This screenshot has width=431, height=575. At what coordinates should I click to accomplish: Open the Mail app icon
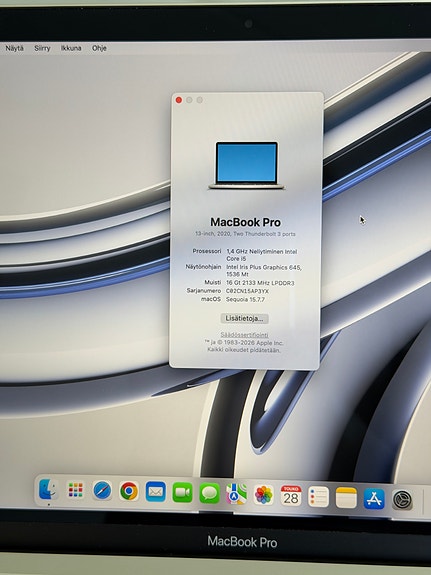pyautogui.click(x=156, y=492)
